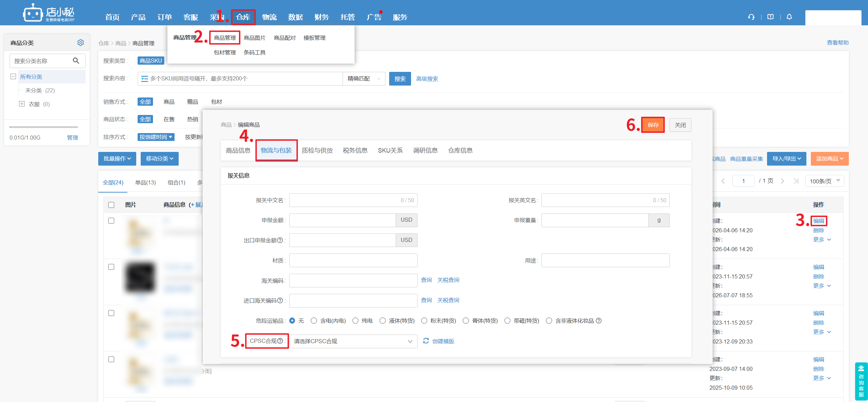This screenshot has height=402, width=868.
Task: Open the 请选择CPSC合规 dropdown
Action: click(353, 341)
